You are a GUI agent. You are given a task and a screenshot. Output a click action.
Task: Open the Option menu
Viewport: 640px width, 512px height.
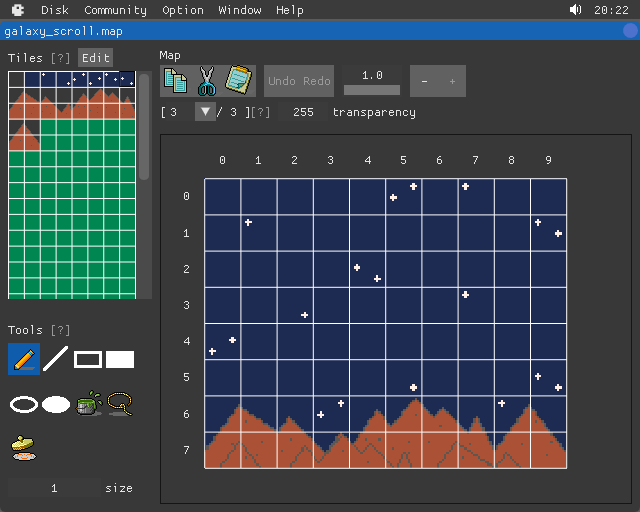pyautogui.click(x=183, y=10)
